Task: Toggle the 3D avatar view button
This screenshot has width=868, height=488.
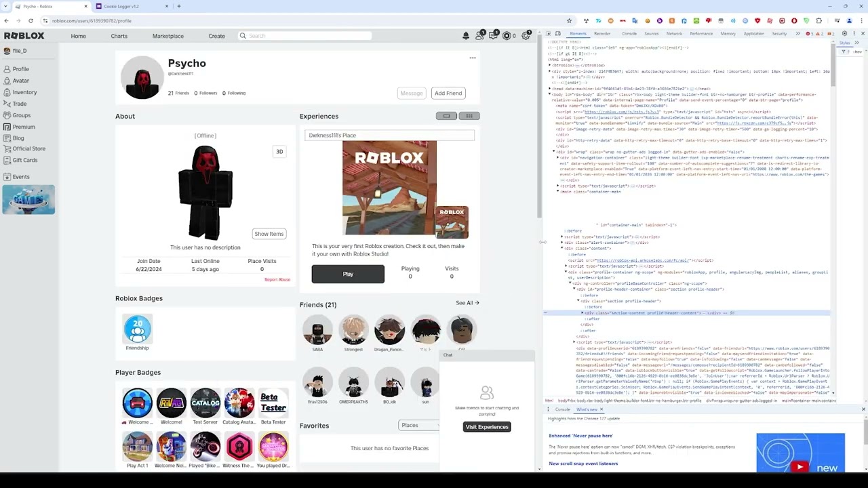Action: pos(279,152)
